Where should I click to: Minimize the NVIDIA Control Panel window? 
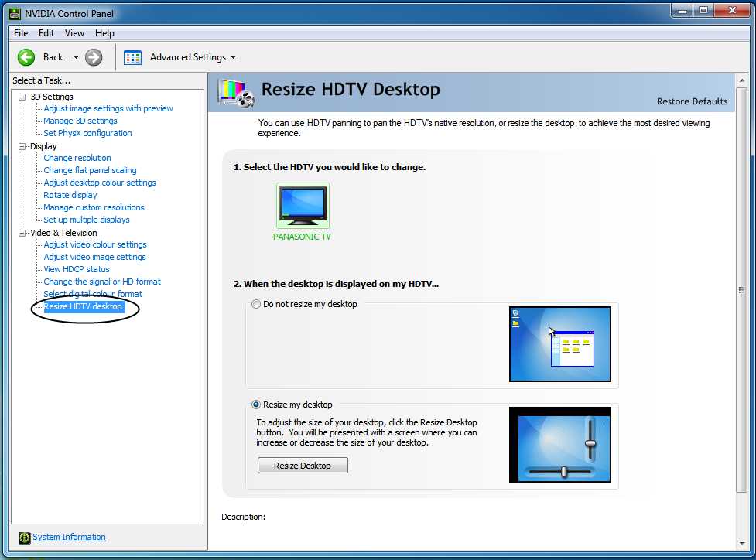[682, 11]
